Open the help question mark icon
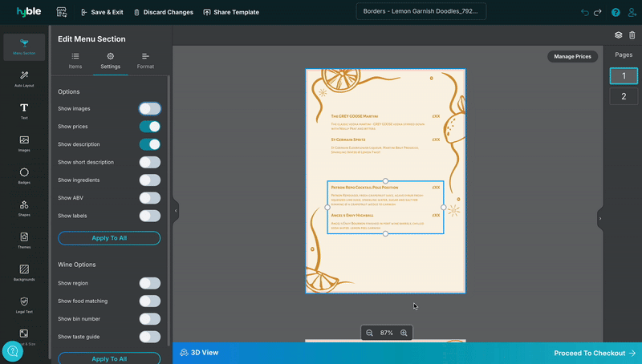642x364 pixels. [x=616, y=12]
